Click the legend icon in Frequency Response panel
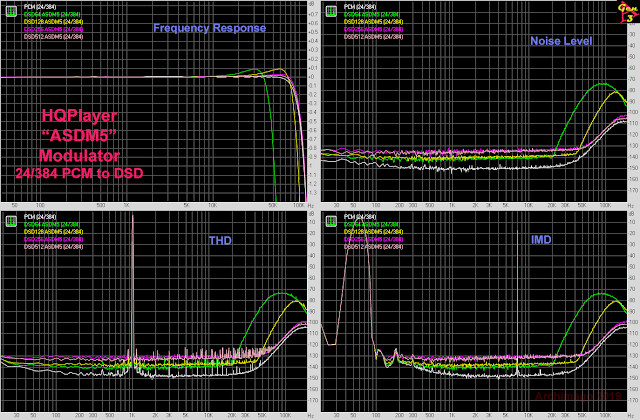The image size is (640, 420). pos(11,11)
